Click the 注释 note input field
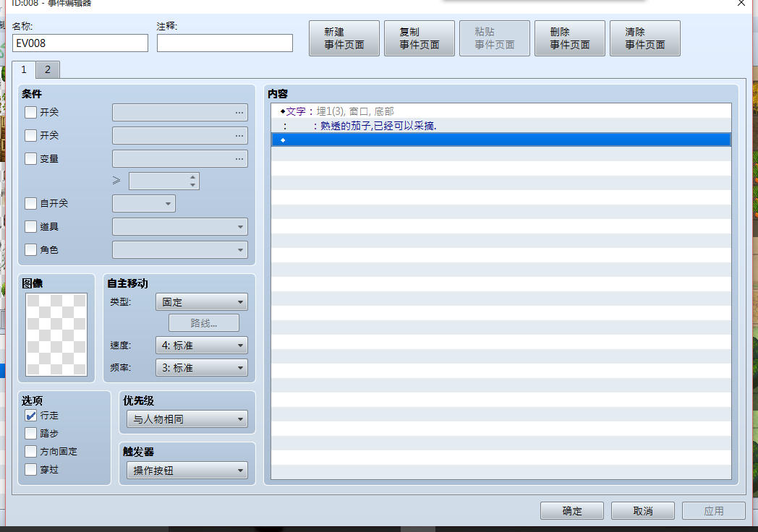758x532 pixels. [x=225, y=43]
